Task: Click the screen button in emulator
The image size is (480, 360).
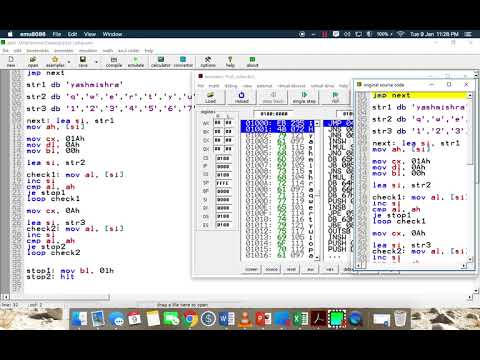Action: (x=251, y=269)
